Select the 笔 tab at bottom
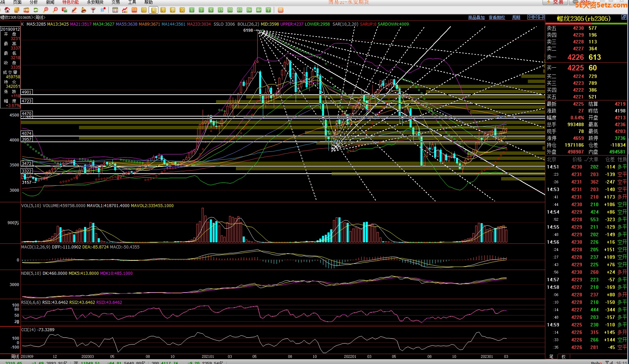This screenshot has height=364, width=629. (551, 356)
